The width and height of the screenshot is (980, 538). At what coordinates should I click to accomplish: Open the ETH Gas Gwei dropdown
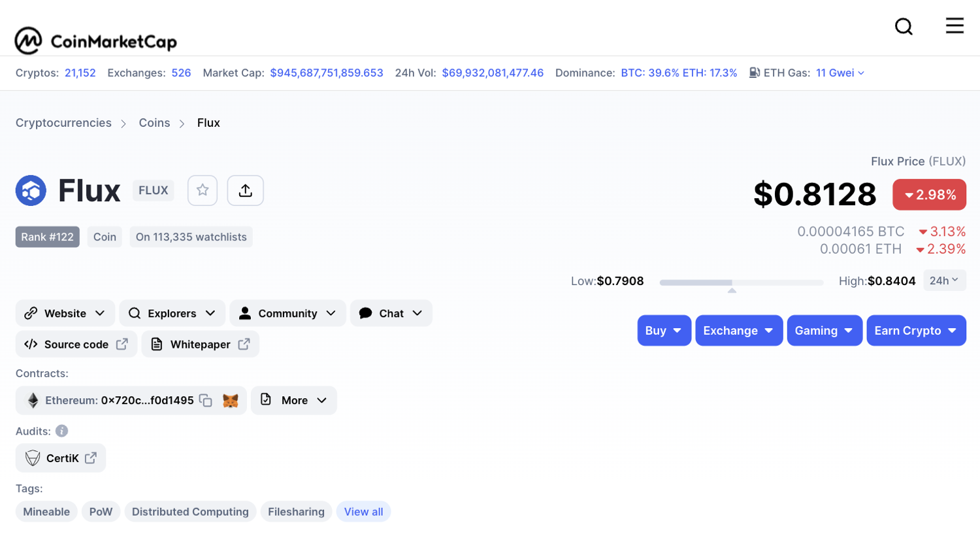point(840,73)
